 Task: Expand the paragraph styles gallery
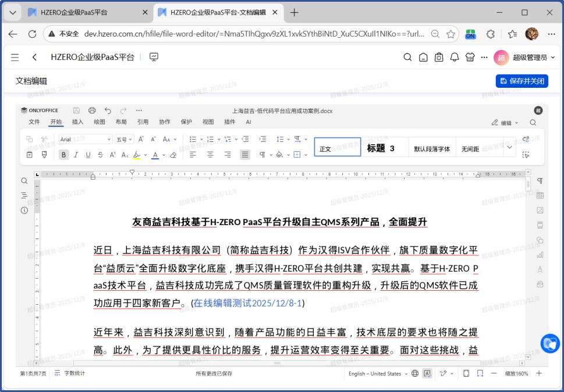click(510, 148)
